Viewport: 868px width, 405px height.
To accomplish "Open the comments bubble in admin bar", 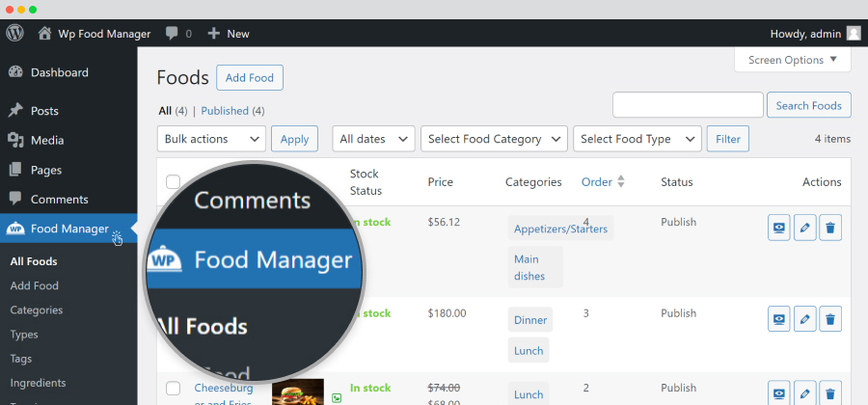I will click(173, 34).
